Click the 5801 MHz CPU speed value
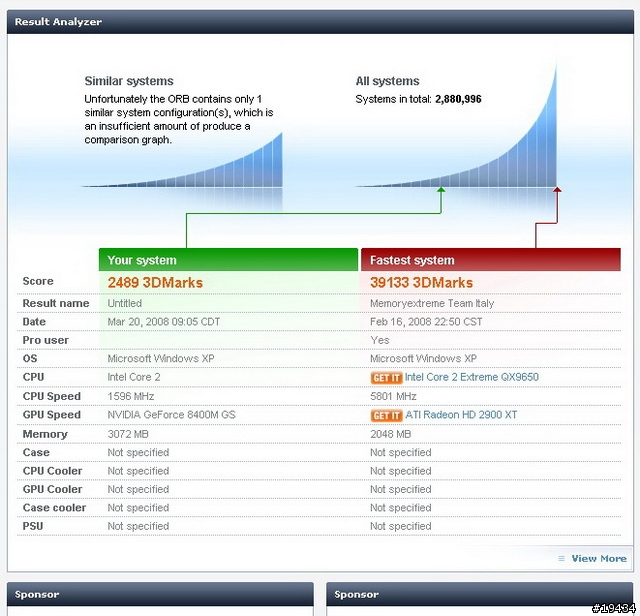The width and height of the screenshot is (640, 616). (x=393, y=396)
